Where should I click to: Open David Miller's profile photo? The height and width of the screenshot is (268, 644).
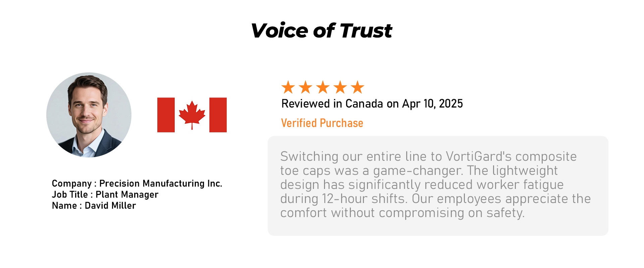click(x=89, y=115)
